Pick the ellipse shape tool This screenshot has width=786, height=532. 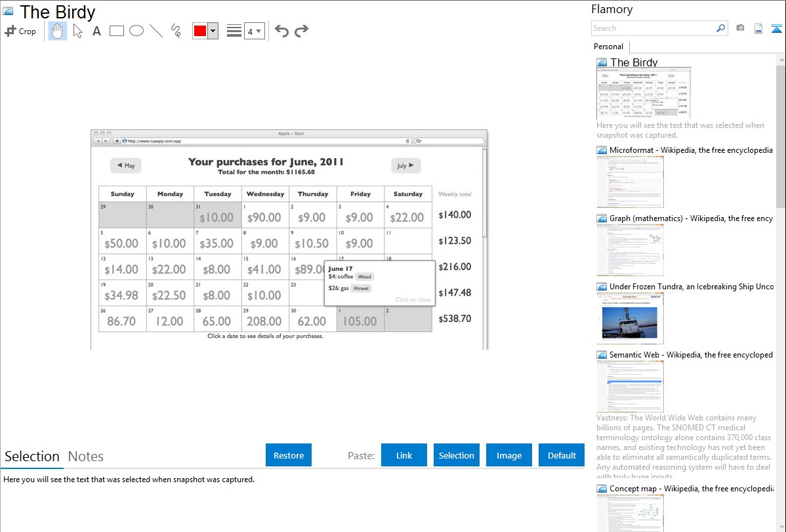coord(136,31)
